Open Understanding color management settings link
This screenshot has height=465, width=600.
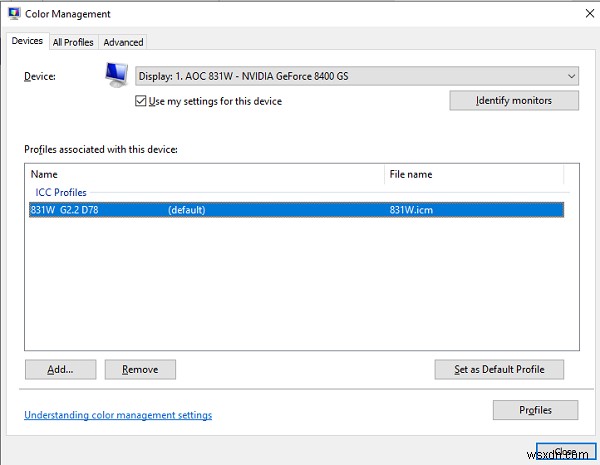click(x=118, y=415)
